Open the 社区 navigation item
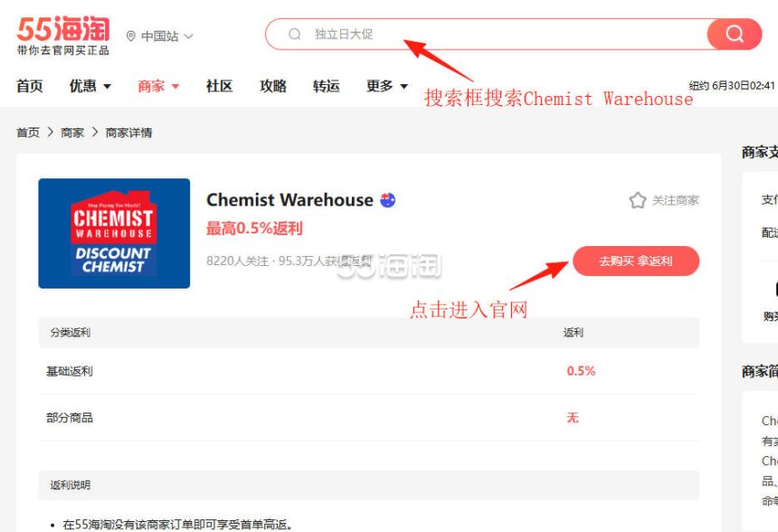Screen dimensions: 778x532 point(219,86)
